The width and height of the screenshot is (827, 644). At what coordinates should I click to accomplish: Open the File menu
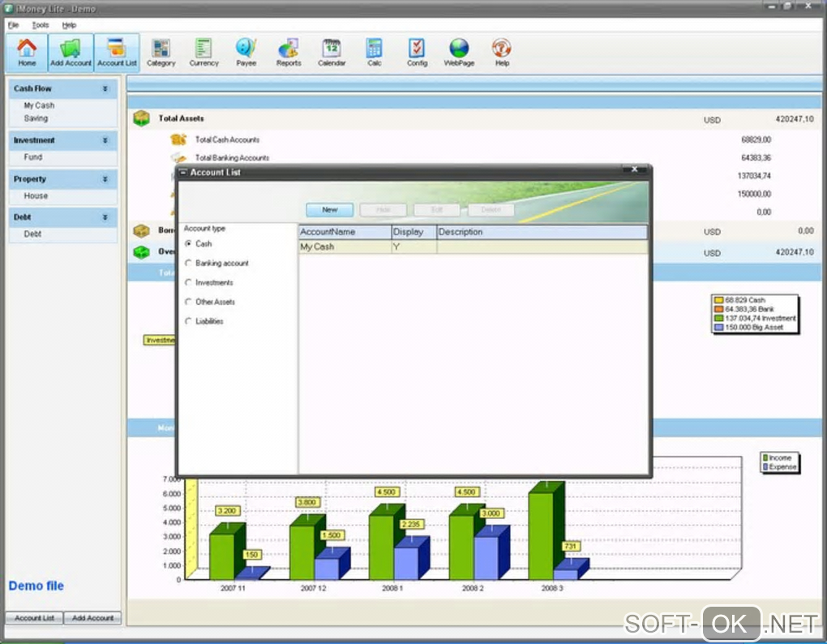(x=13, y=25)
